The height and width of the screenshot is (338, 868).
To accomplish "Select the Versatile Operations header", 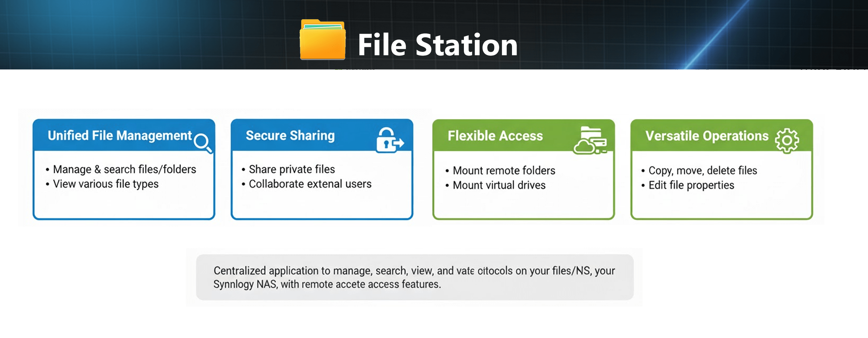I will click(707, 136).
